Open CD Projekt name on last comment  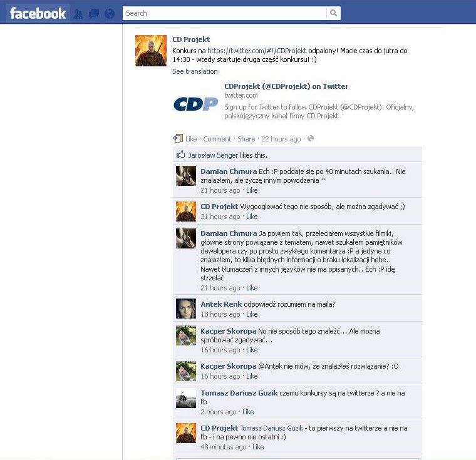(x=219, y=428)
